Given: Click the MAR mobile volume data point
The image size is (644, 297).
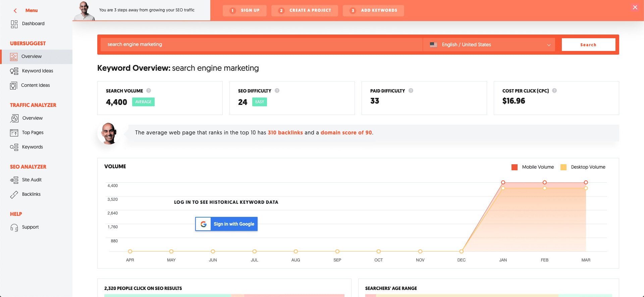Looking at the screenshot, I should (586, 182).
